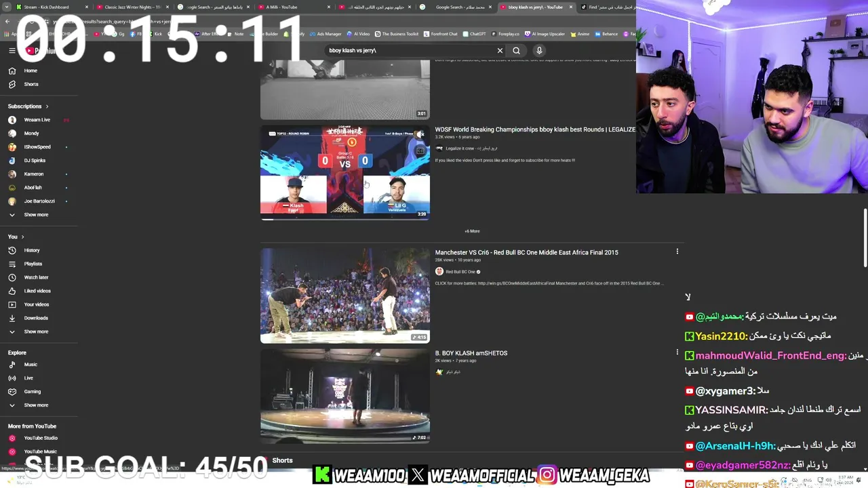Play the 3:01 video thumbnail

click(345, 89)
